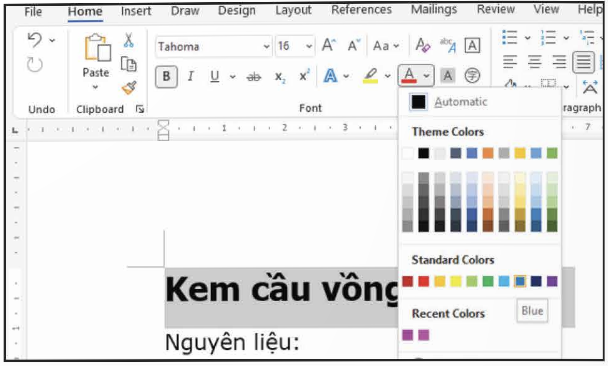Pick the black theme color swatch
This screenshot has height=366, width=608.
pyautogui.click(x=423, y=153)
